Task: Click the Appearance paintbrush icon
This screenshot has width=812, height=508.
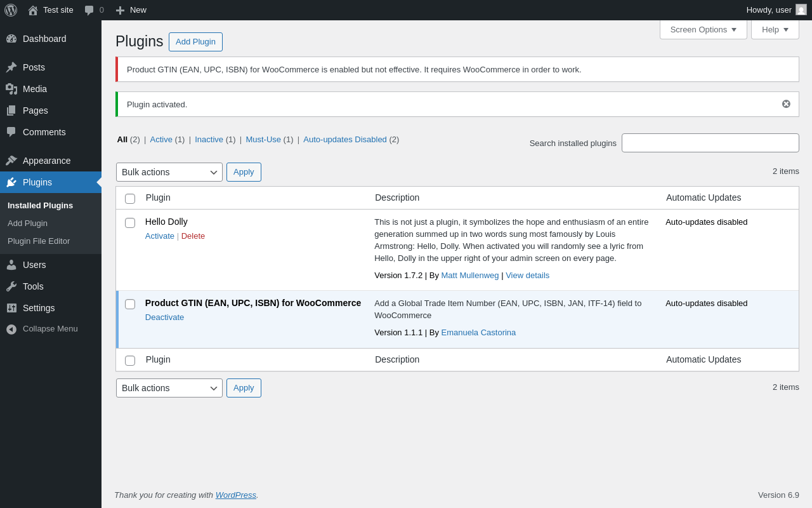Action: click(x=11, y=161)
